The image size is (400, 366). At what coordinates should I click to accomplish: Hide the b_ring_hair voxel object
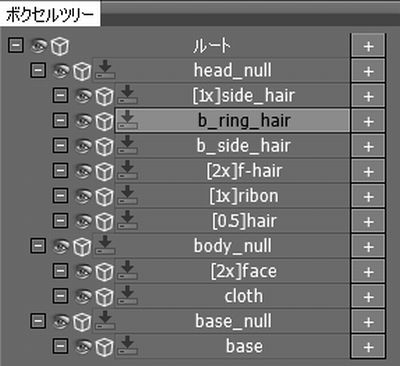click(x=84, y=121)
